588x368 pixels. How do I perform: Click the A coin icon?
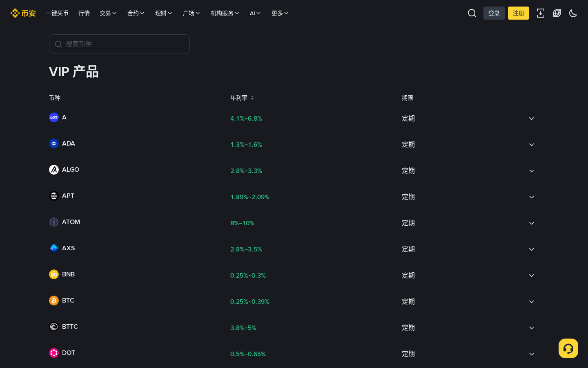coord(54,117)
